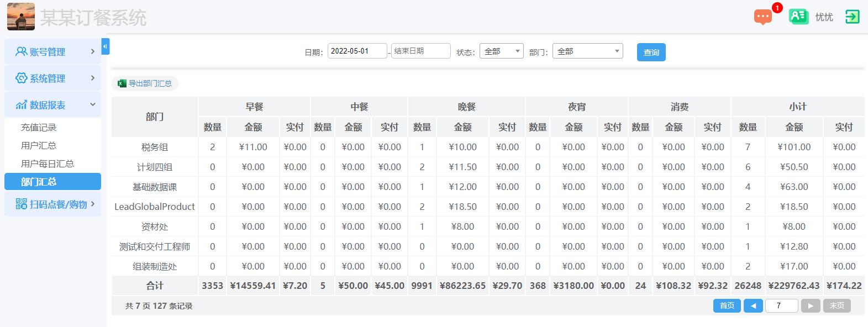Go to previous page using left arrow
The image size is (868, 327).
753,305
